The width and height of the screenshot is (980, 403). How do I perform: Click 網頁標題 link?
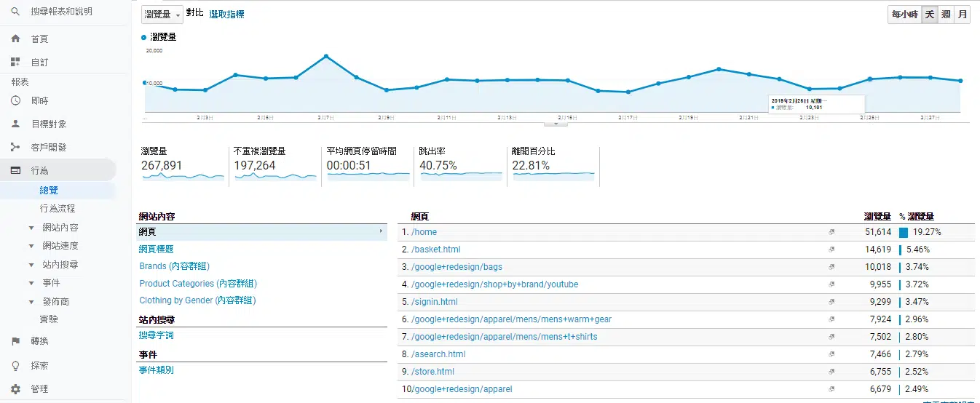157,249
